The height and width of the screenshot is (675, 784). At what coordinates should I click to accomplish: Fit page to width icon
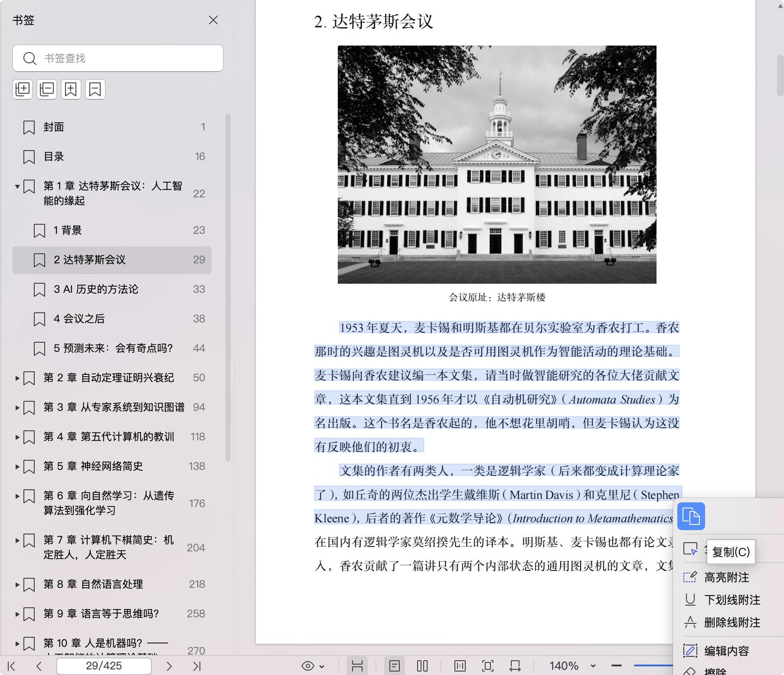tap(516, 666)
